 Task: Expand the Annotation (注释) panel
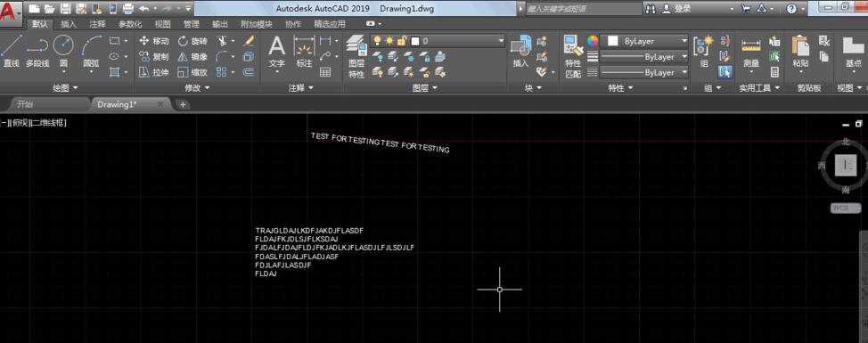click(300, 88)
